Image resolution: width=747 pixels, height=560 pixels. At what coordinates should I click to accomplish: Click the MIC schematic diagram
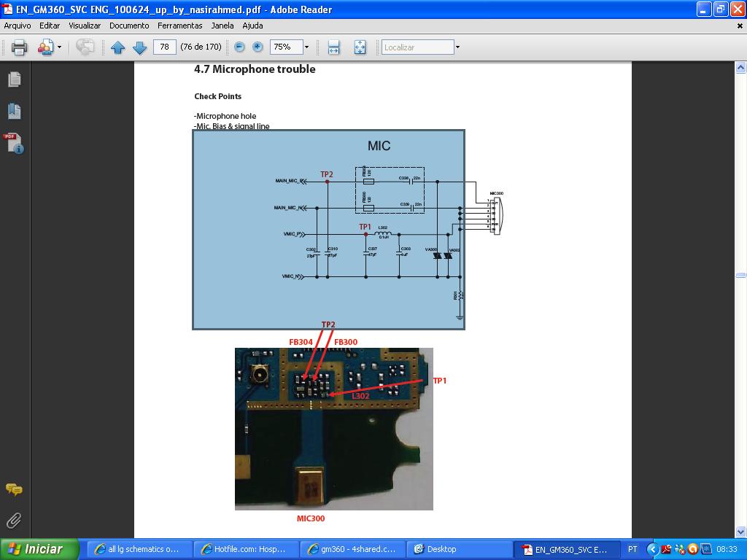(329, 230)
